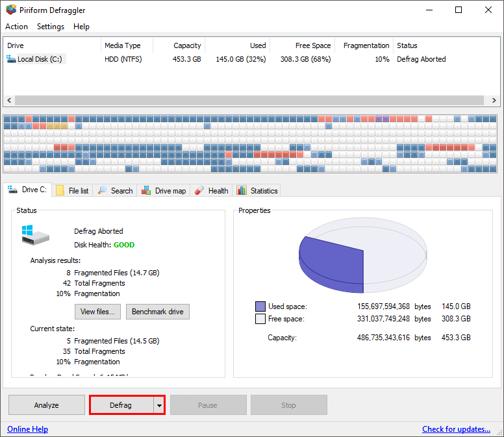Switch to the Drive map tab

coord(164,190)
